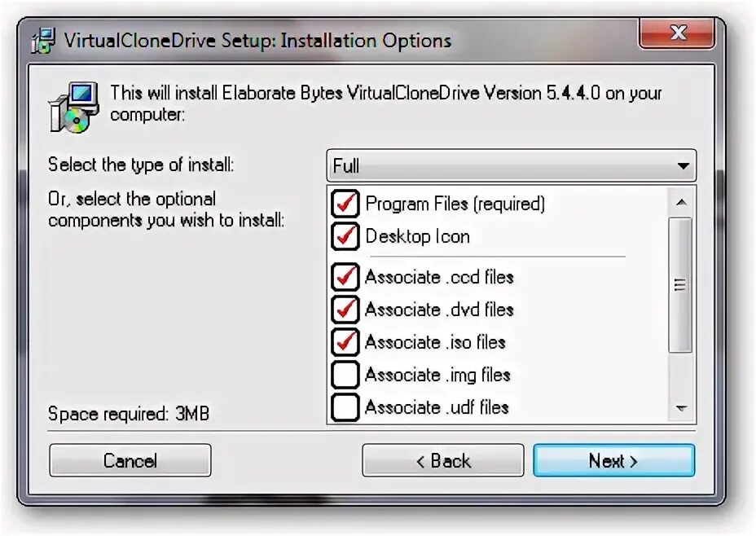Click the scrollbar up arrow
The image size is (756, 536).
681,203
